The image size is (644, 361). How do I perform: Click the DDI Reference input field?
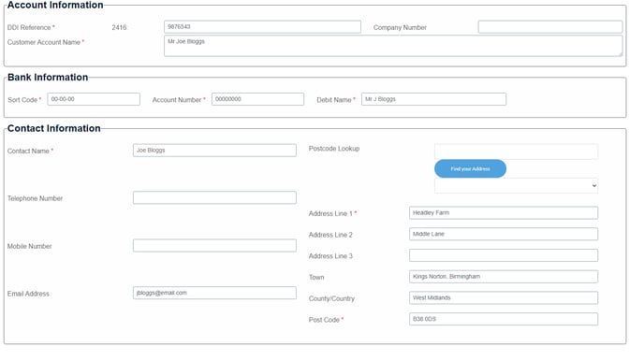coord(262,27)
